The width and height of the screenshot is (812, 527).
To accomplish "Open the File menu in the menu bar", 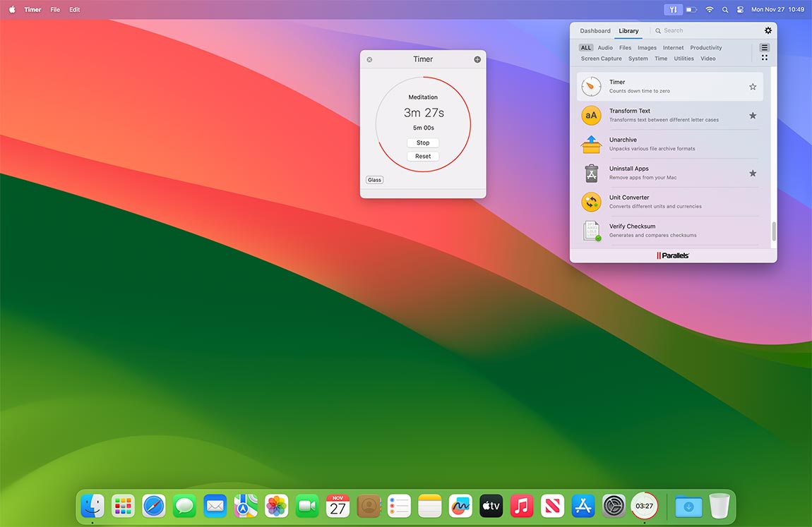I will [x=54, y=9].
